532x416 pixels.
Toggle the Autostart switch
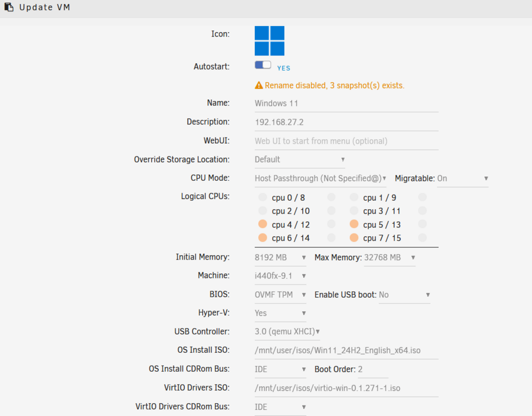point(263,65)
